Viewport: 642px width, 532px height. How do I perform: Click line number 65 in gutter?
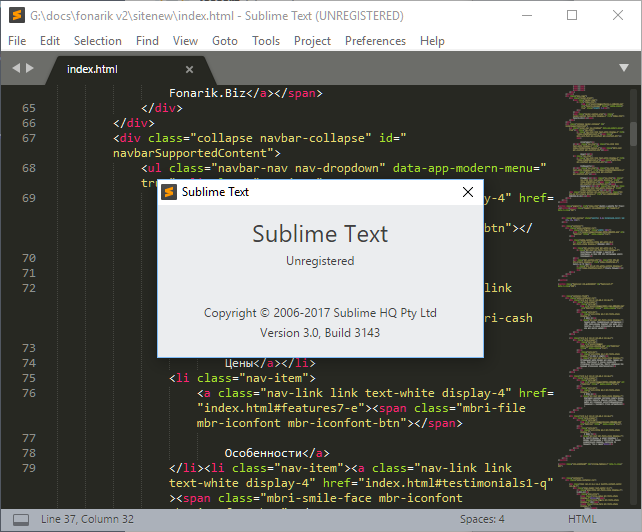pyautogui.click(x=29, y=108)
